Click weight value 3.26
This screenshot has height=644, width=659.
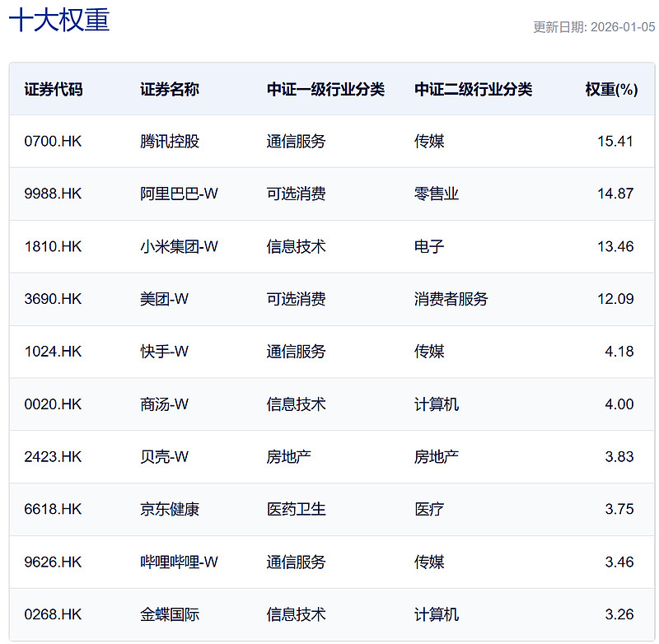coord(619,614)
